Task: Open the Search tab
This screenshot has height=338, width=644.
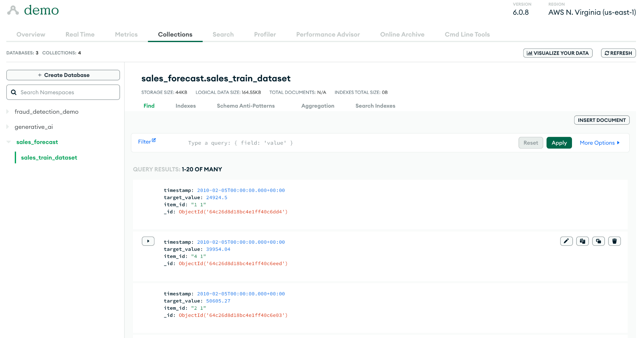Action: point(223,35)
